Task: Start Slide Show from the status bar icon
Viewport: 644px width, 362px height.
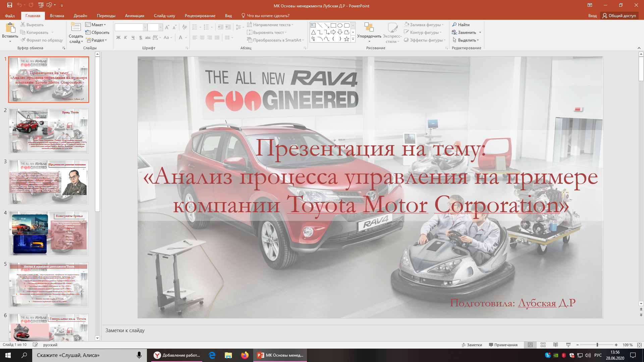Action: click(x=568, y=345)
